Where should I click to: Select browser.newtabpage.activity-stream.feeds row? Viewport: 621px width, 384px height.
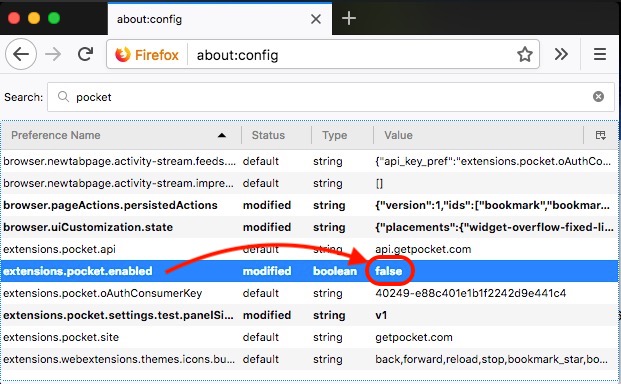coord(309,161)
